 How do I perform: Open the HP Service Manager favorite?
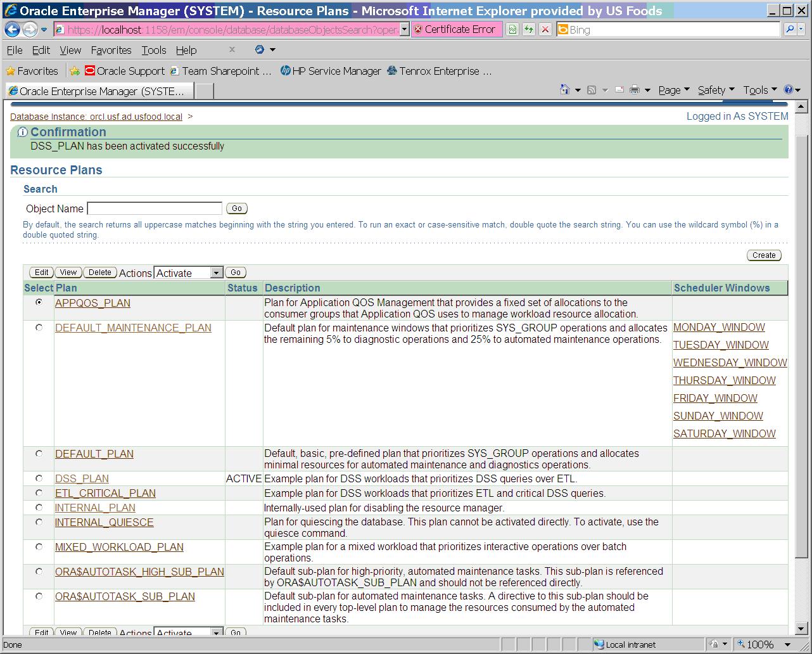[331, 71]
